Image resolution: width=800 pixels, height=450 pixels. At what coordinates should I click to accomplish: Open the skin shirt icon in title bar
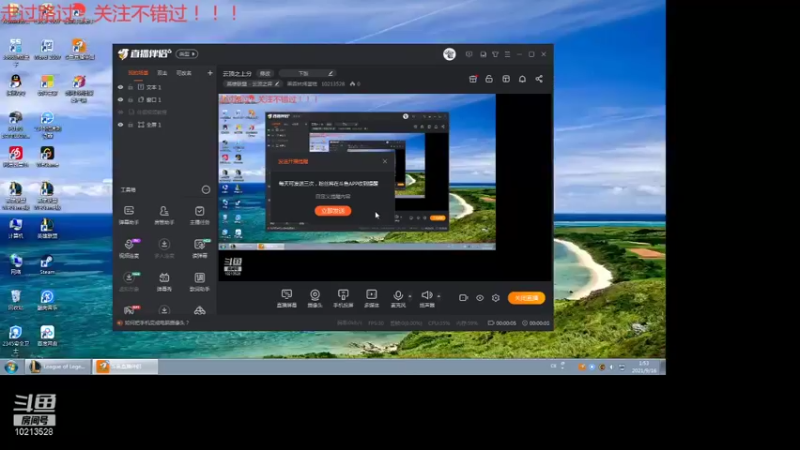click(x=495, y=54)
